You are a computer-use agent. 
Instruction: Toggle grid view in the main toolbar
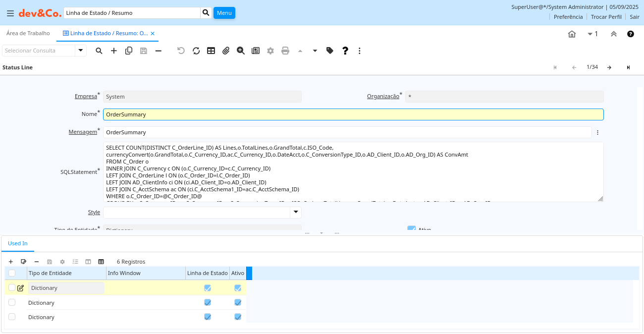[211, 51]
